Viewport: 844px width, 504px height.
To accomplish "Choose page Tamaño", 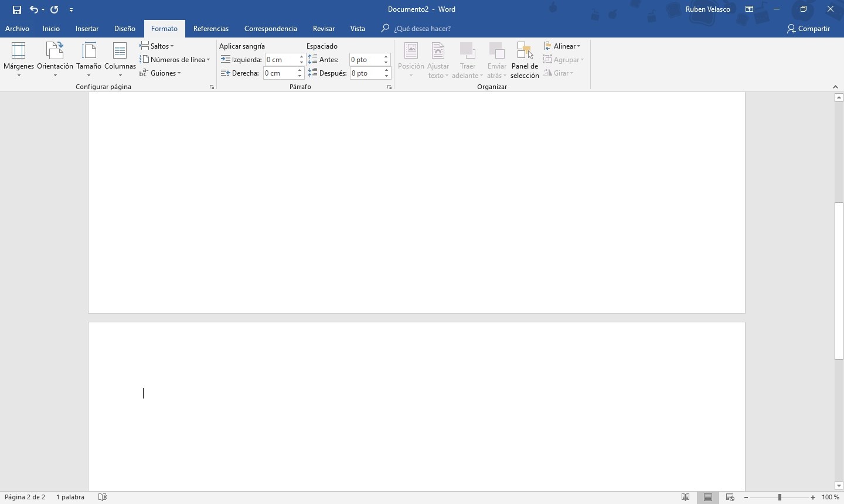I will pos(89,59).
